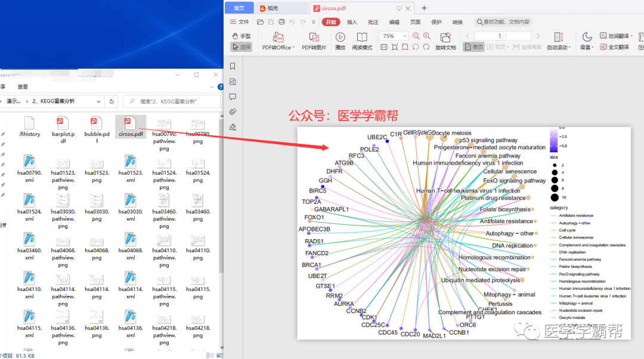
Task: Zoom out of the PDF page
Action: [416, 36]
